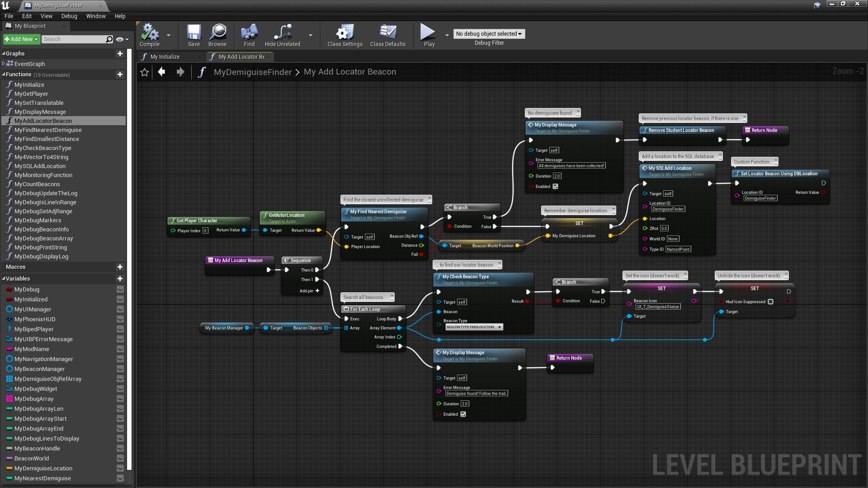Open Compile options dropdown arrow

point(169,35)
